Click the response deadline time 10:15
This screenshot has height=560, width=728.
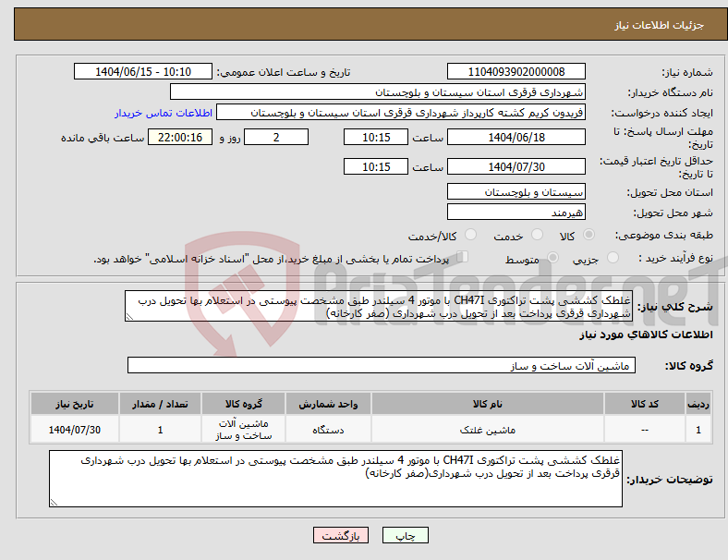pyautogui.click(x=376, y=138)
